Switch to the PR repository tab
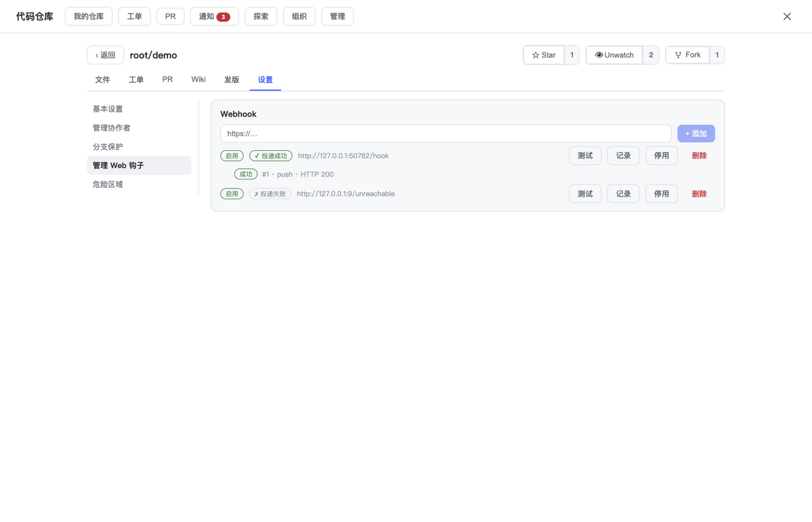This screenshot has height=522, width=812. pyautogui.click(x=168, y=79)
